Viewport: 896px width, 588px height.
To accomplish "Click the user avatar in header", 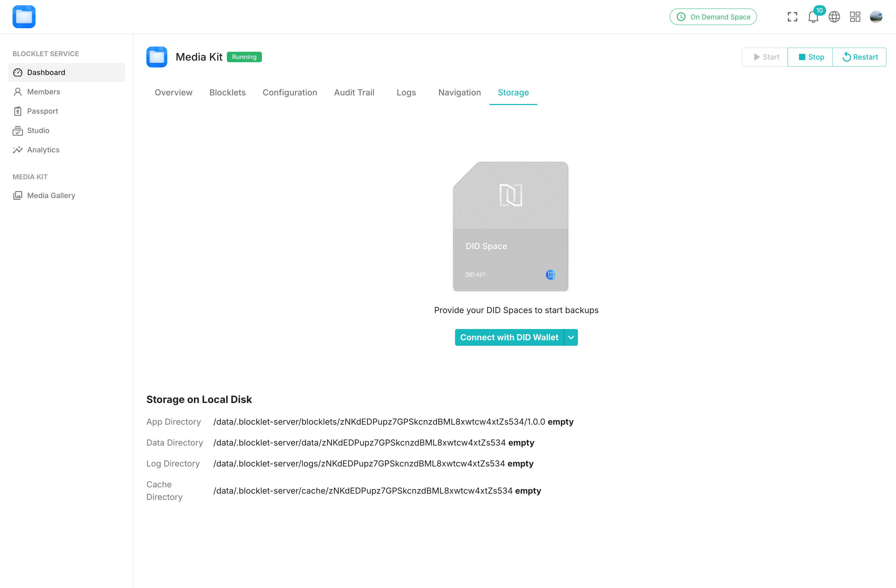I will 876,17.
